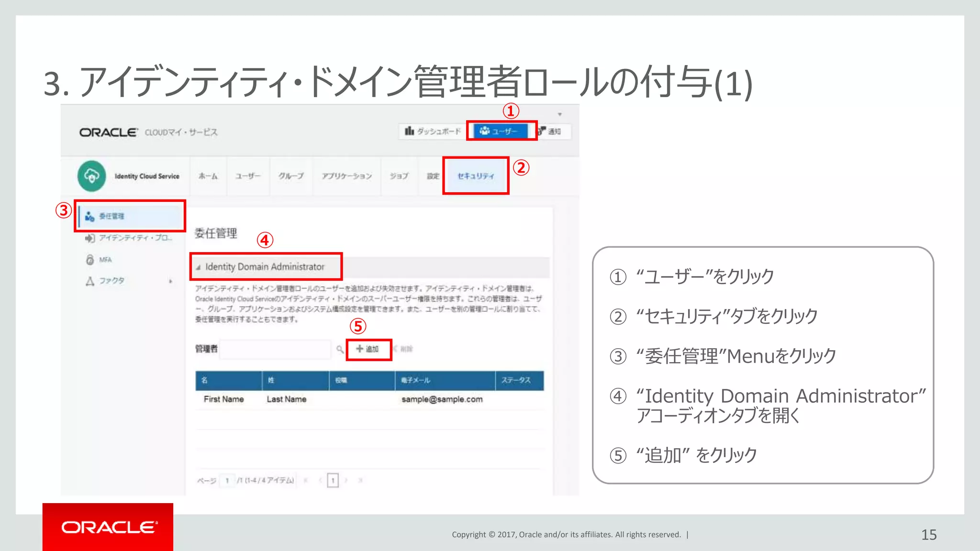Select 委任管理 in the left sidebar
This screenshot has width=980, height=551.
click(x=130, y=216)
